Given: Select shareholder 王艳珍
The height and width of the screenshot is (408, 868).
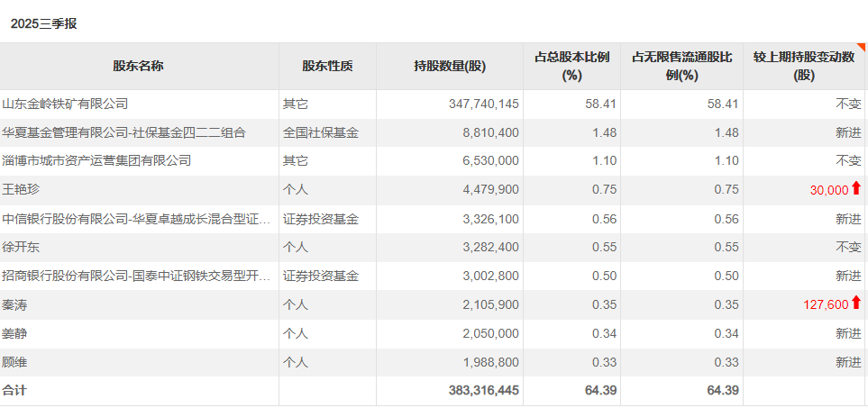Looking at the screenshot, I should 21,190.
